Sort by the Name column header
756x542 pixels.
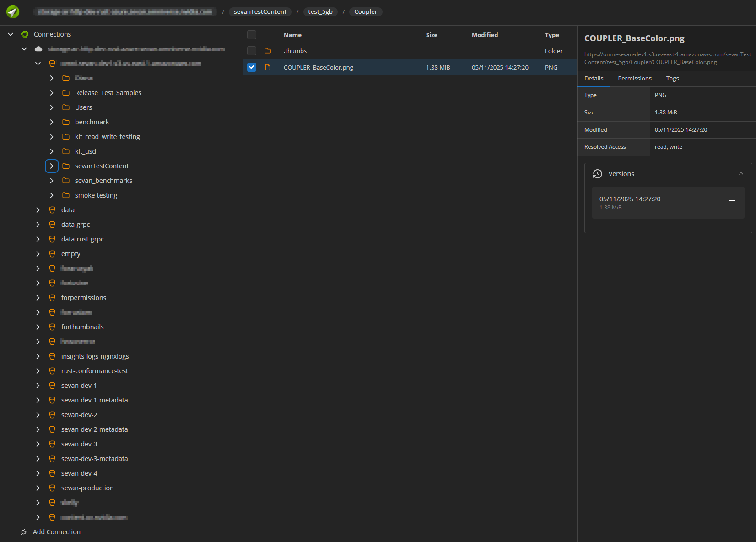pos(292,35)
